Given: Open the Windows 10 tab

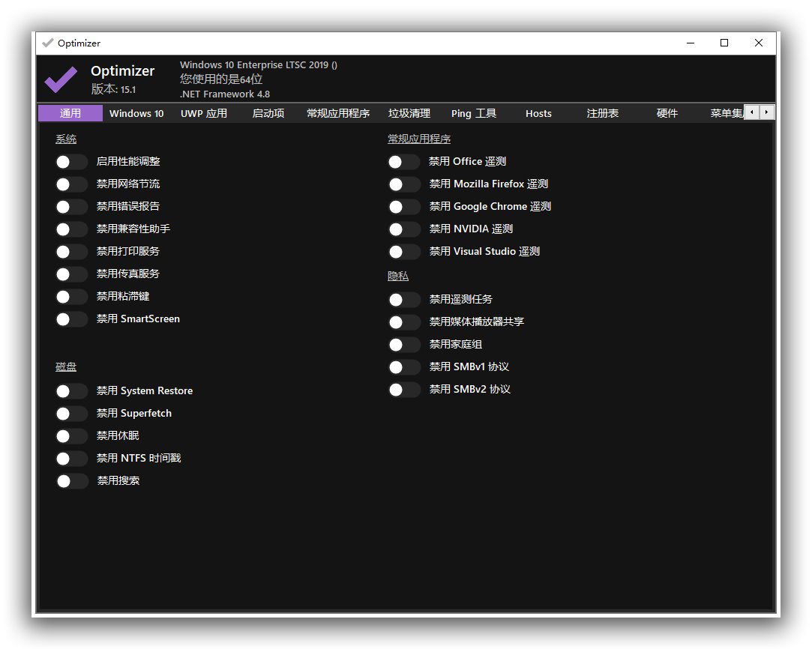Looking at the screenshot, I should [x=136, y=113].
